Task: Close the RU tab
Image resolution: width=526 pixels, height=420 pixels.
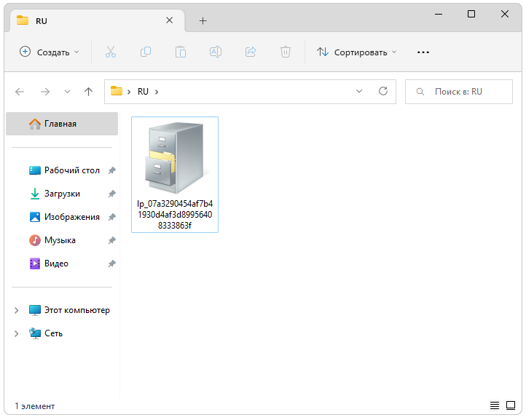Action: (x=170, y=20)
